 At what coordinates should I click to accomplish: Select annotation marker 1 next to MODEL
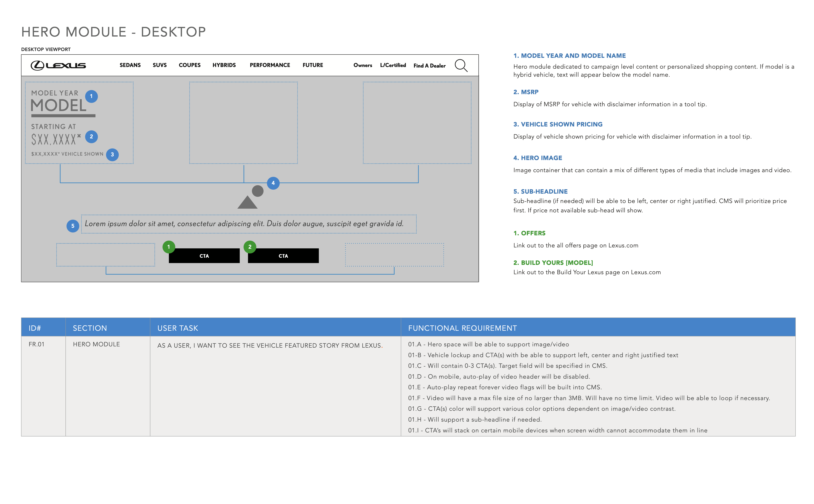(91, 96)
